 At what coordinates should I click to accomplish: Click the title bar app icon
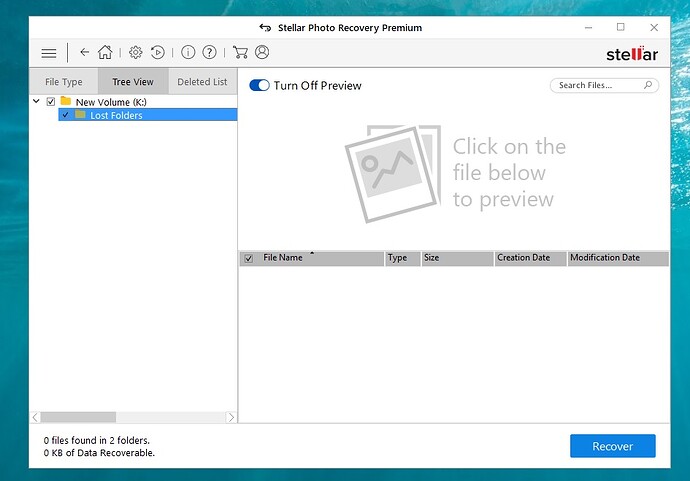[265, 28]
